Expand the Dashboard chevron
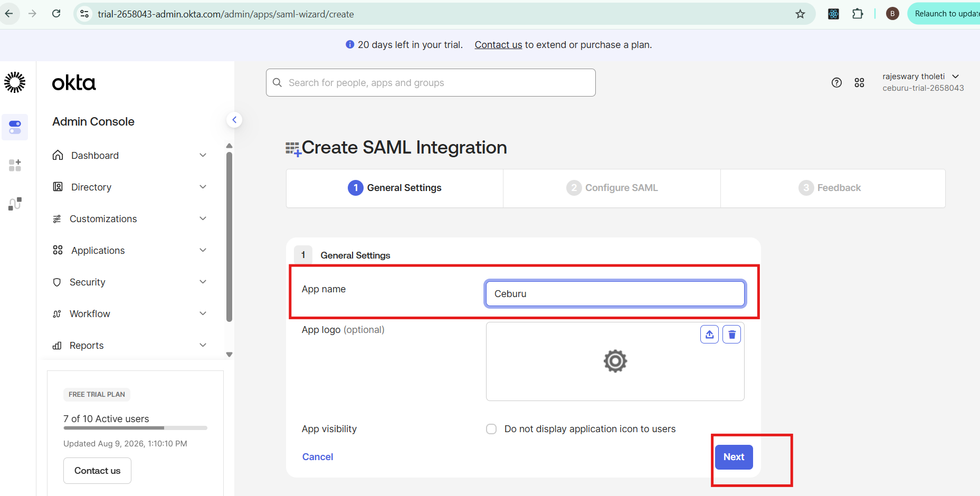This screenshot has height=496, width=980. [x=203, y=155]
